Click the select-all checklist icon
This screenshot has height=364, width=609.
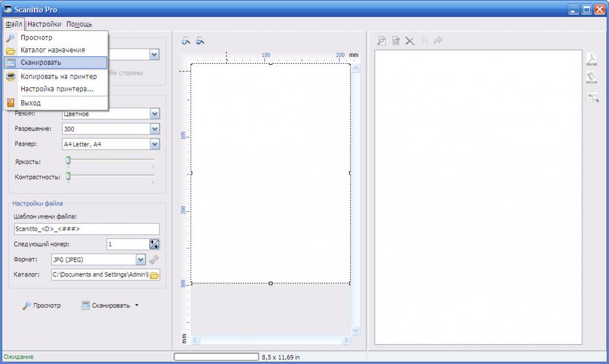[x=396, y=41]
